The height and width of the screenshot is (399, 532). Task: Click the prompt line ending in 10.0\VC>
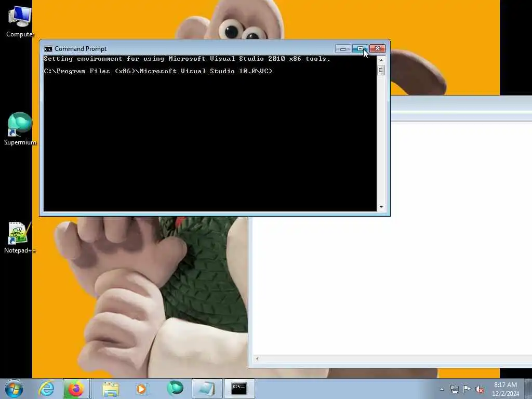[158, 71]
